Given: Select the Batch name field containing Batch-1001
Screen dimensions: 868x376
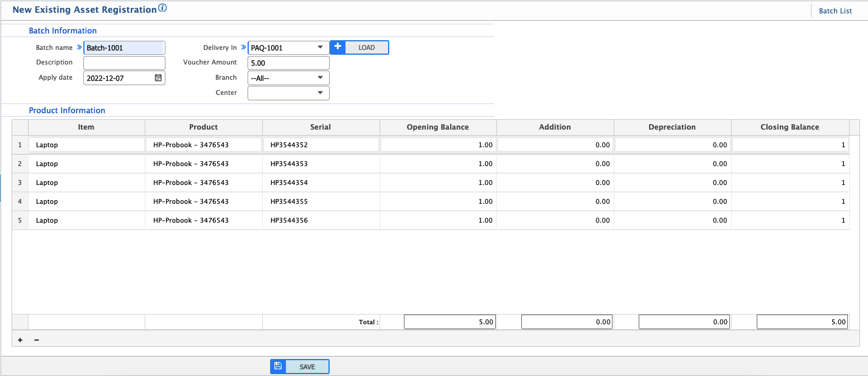Looking at the screenshot, I should (x=124, y=47).
